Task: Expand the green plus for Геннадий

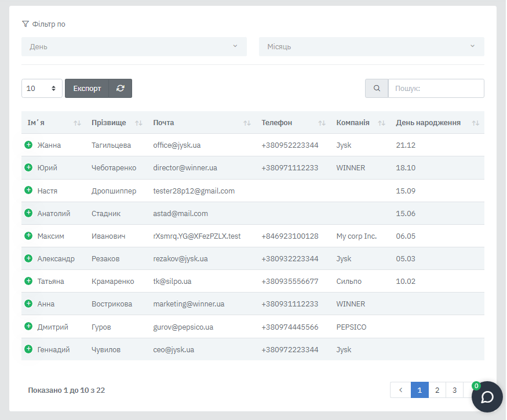Action: point(28,349)
